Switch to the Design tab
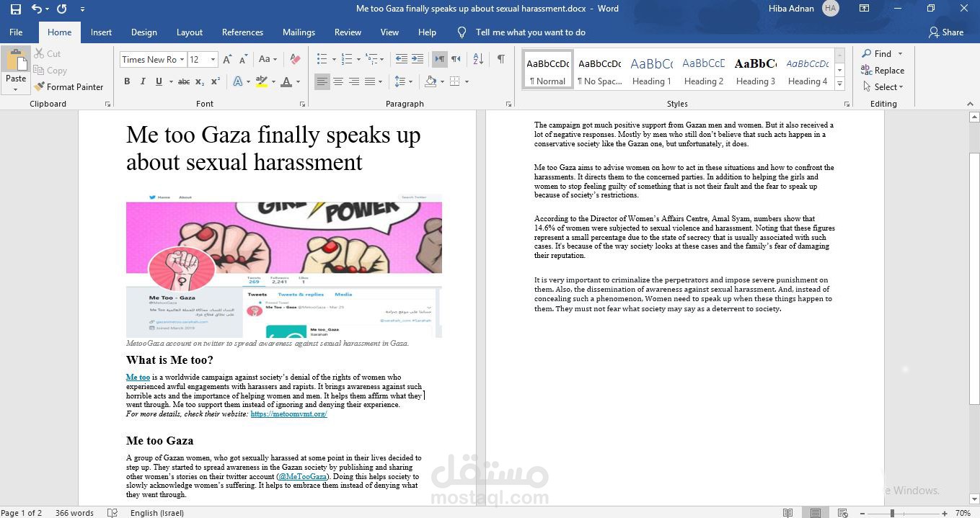 click(144, 32)
